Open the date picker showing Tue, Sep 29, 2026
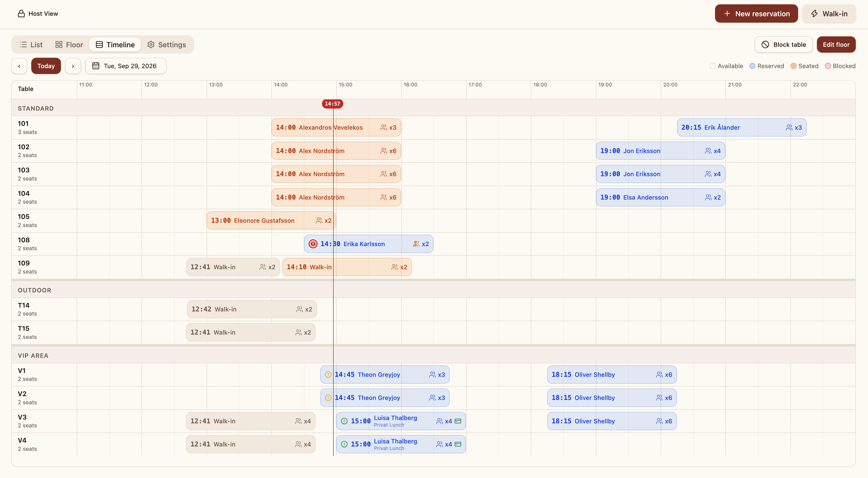 pos(126,66)
